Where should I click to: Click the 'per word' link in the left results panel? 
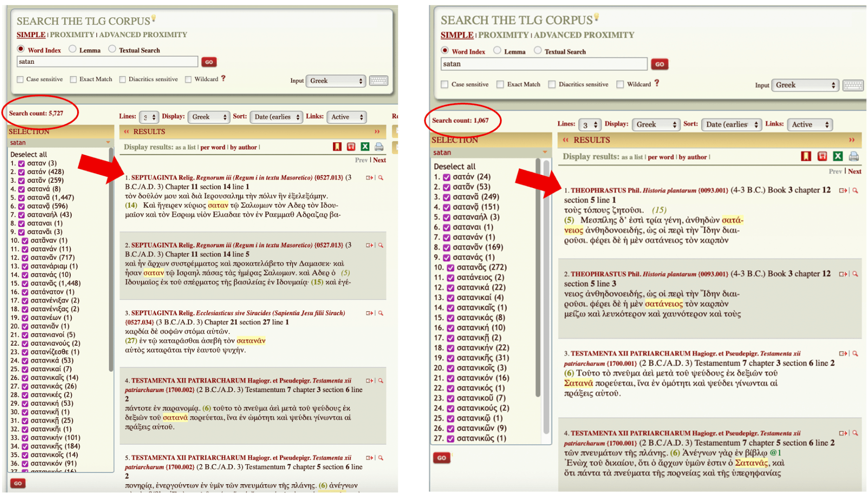coord(213,147)
